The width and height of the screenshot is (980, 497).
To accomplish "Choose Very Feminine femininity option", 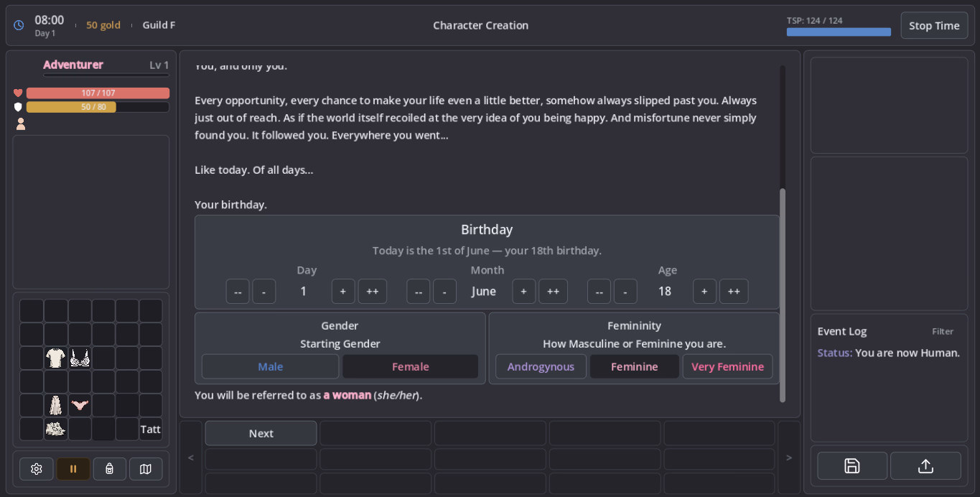I will pos(727,366).
